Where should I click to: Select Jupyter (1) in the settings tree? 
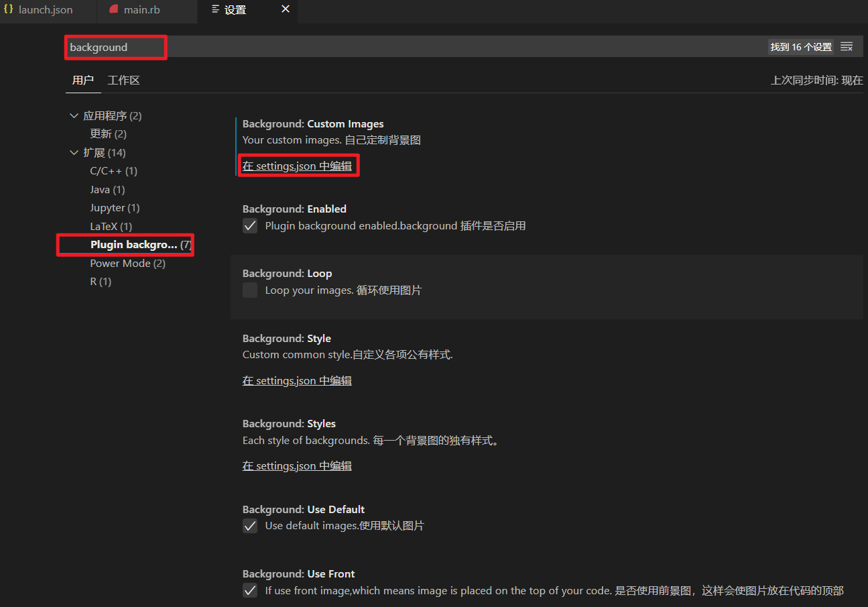pos(115,208)
